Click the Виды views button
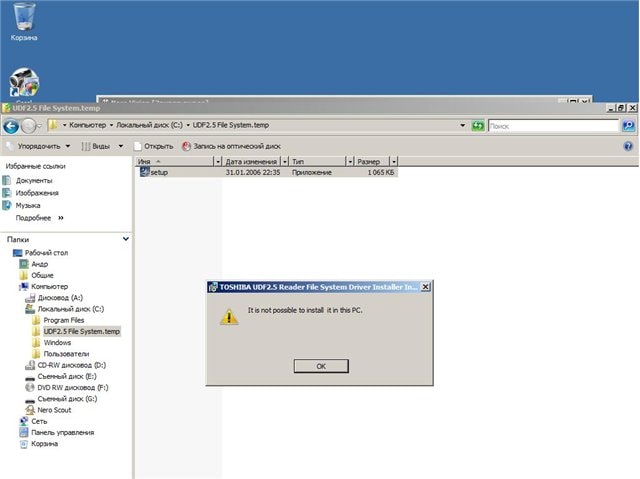 click(x=96, y=146)
